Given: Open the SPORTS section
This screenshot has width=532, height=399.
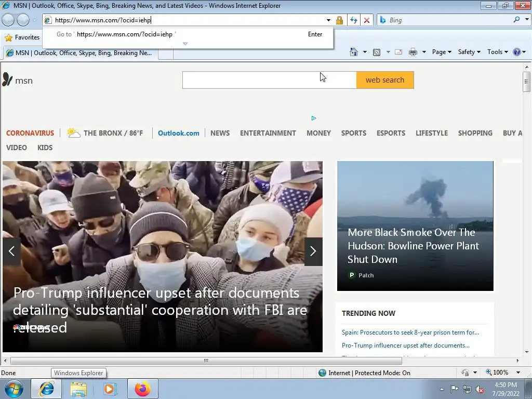Looking at the screenshot, I should pyautogui.click(x=353, y=133).
